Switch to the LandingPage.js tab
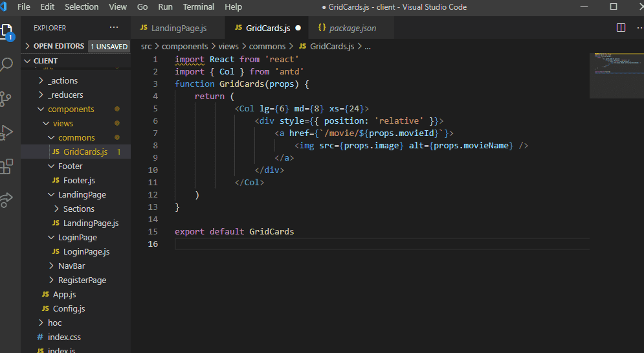 (x=178, y=28)
